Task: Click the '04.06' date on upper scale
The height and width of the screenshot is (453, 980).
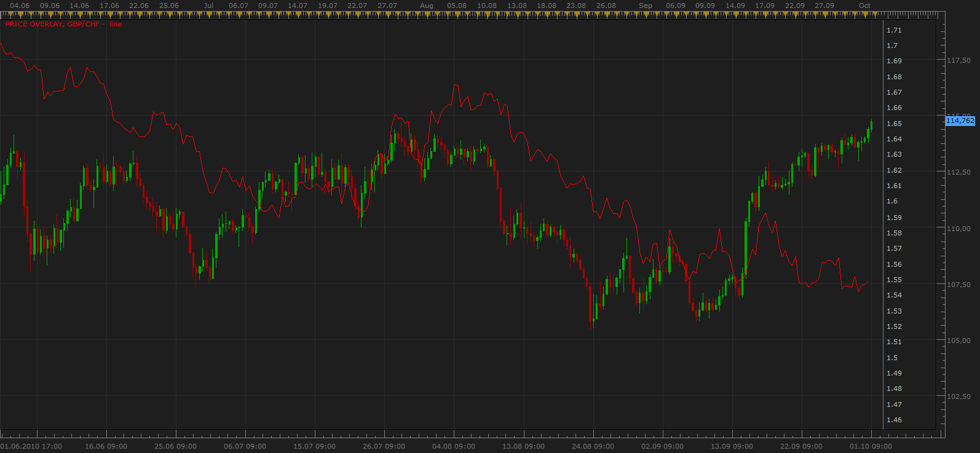Action: click(x=20, y=6)
